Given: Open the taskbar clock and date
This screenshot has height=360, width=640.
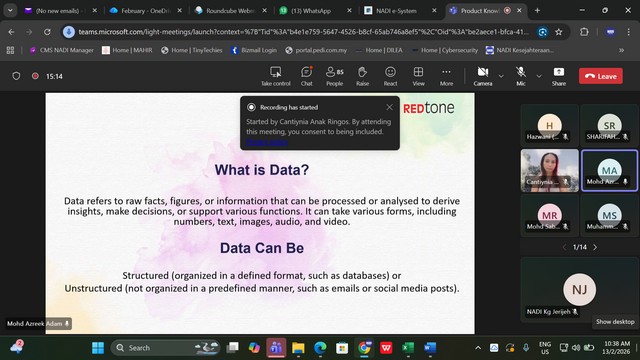Looking at the screenshot, I should point(616,348).
